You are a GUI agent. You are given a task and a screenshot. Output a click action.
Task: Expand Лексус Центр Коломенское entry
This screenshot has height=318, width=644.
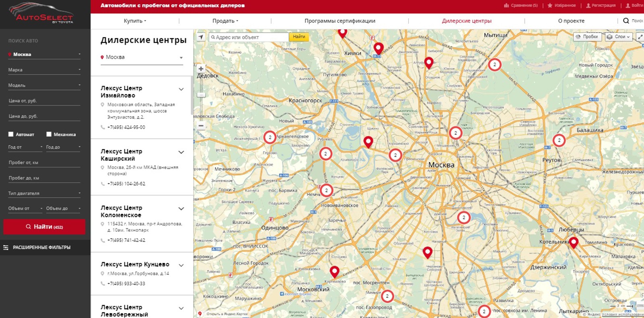pyautogui.click(x=181, y=209)
